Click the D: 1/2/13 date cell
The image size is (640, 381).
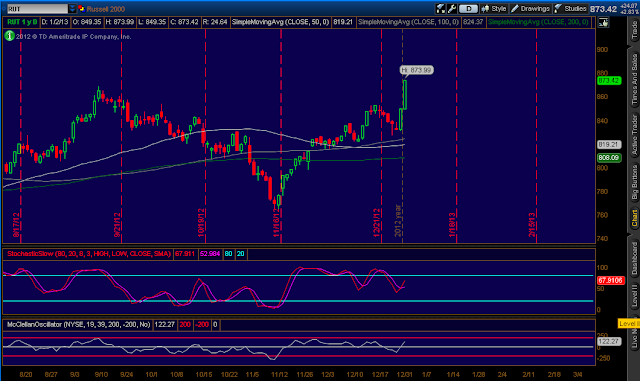point(55,22)
